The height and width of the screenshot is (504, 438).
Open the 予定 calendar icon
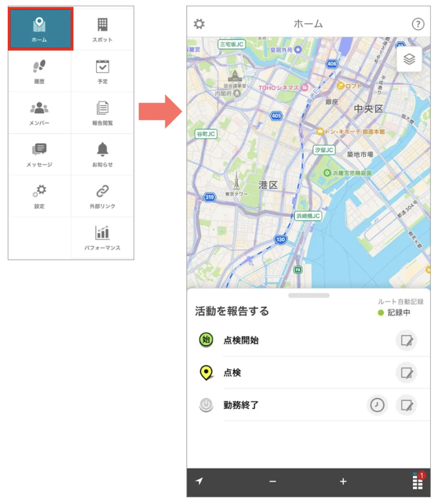point(103,66)
